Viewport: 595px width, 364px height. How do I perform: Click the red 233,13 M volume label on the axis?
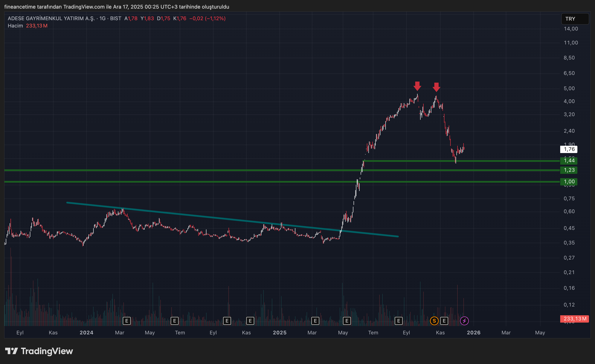click(x=574, y=319)
